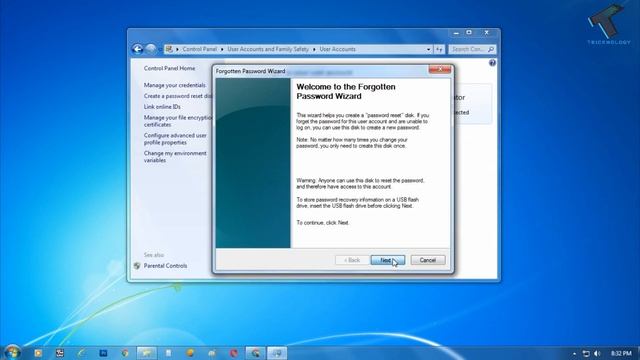This screenshot has height=360, width=640.
Task: Go back using the blue back arrow
Action: coord(138,49)
